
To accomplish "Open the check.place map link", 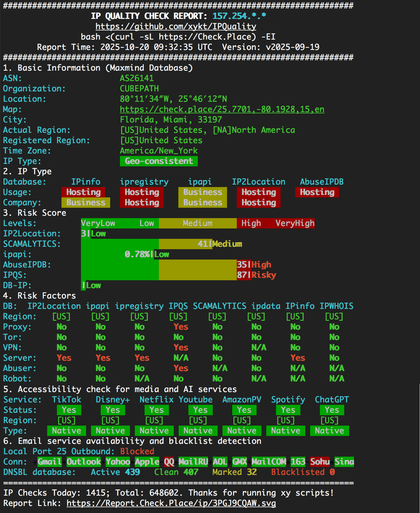I will click(x=222, y=109).
